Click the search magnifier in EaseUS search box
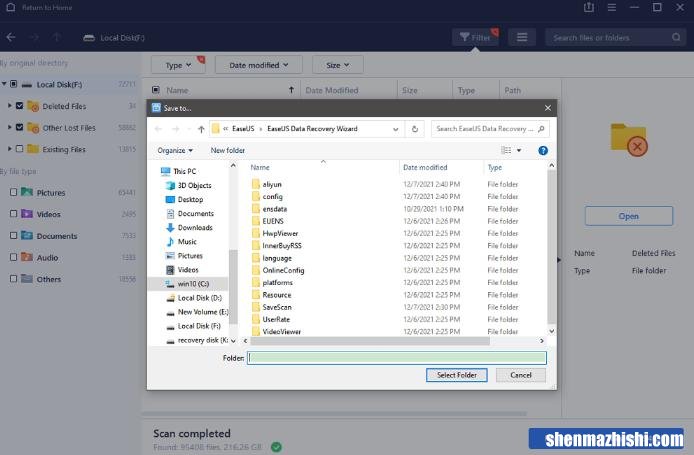Screen dimensions: 694x455 676,38
